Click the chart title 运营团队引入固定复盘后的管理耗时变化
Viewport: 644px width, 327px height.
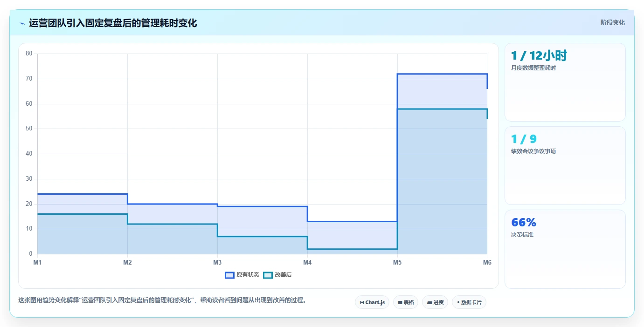[x=113, y=23]
